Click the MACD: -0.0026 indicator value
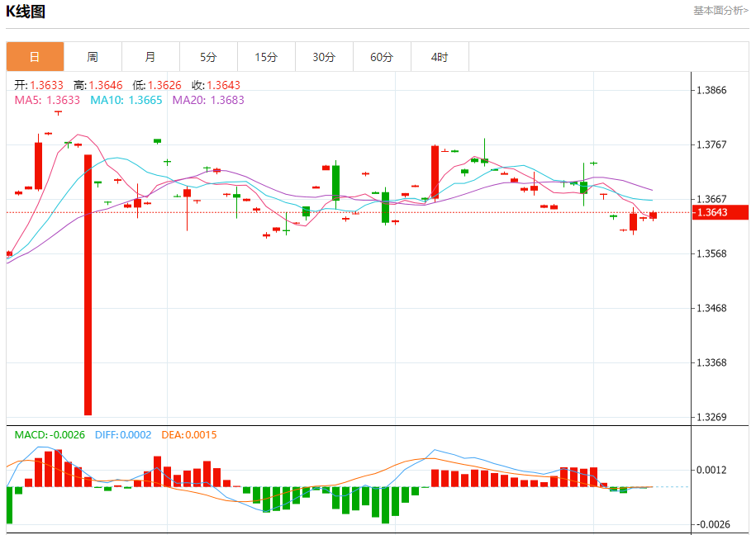Viewport: 756px width, 535px height. click(x=50, y=435)
